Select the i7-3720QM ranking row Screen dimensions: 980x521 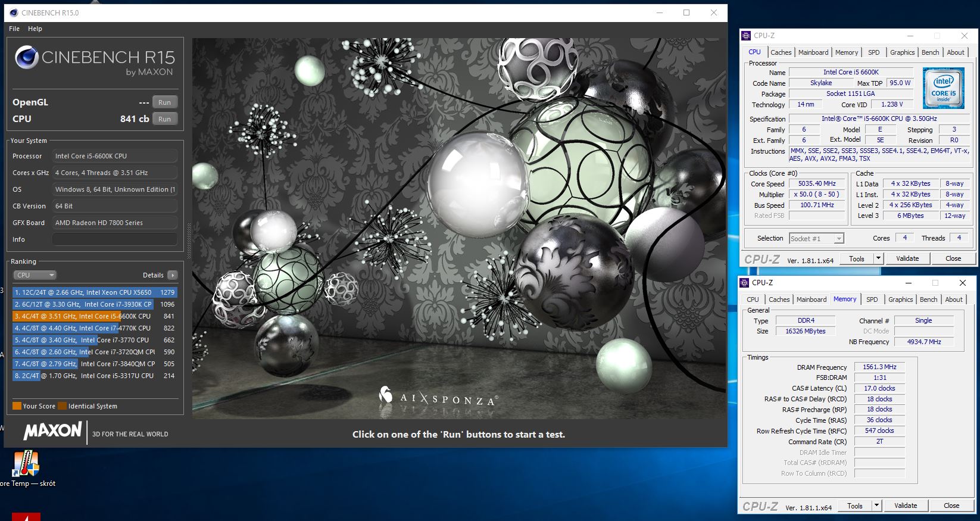(95, 352)
